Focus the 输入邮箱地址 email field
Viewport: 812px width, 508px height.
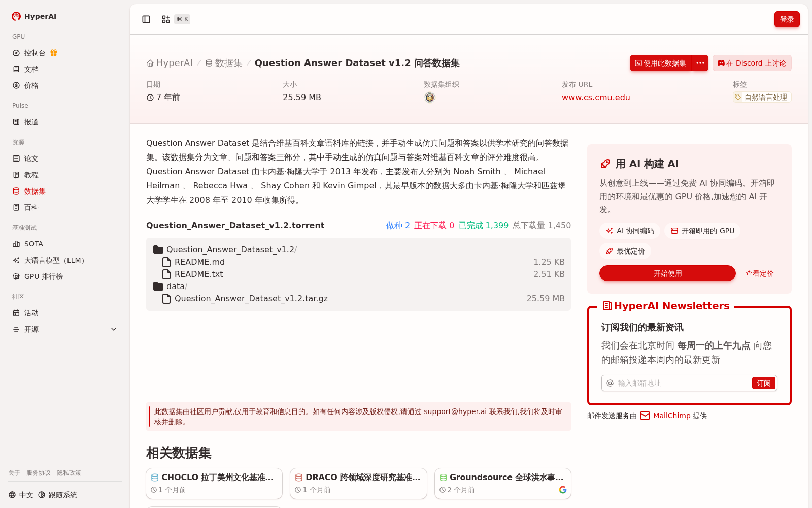(x=683, y=383)
